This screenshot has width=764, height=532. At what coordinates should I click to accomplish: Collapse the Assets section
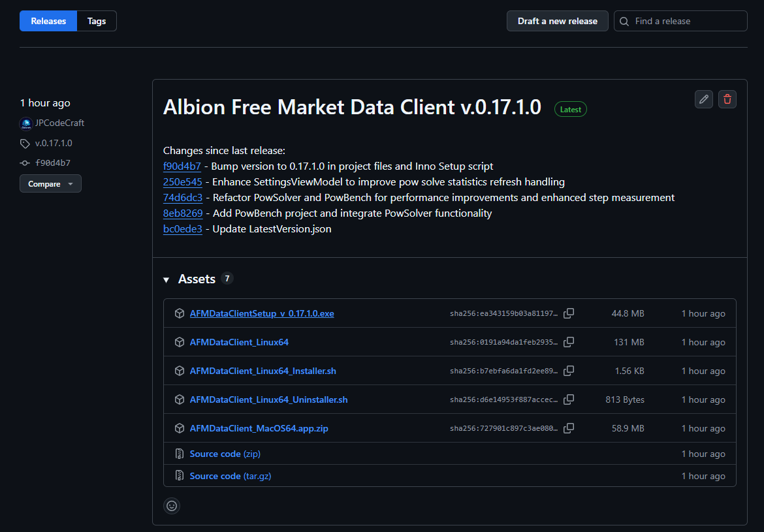(x=167, y=279)
